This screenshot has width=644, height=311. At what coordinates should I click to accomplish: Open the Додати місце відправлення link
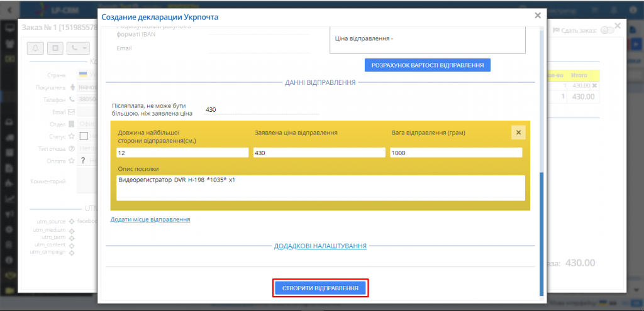pyautogui.click(x=150, y=219)
